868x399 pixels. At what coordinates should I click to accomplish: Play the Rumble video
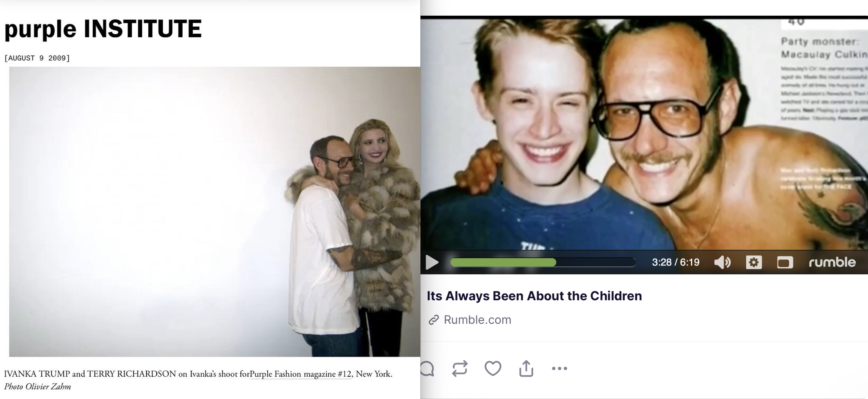[x=432, y=262]
